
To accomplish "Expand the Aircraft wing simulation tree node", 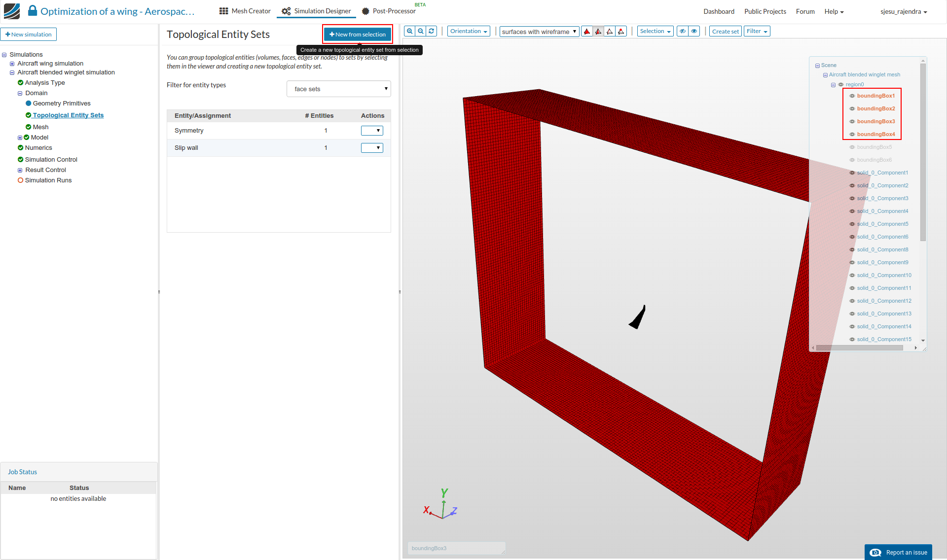I will coord(12,64).
